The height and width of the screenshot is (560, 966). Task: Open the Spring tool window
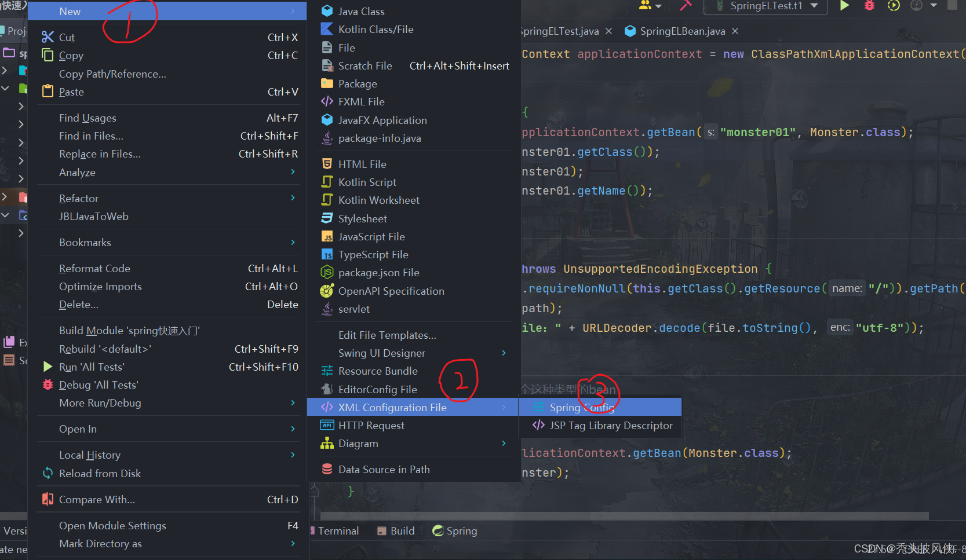pos(455,530)
